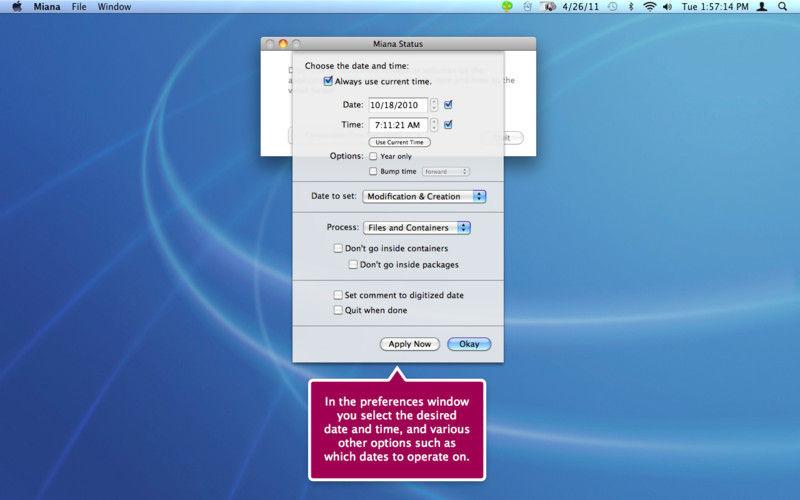Click the disk icon next to the date
Viewport: 800px width, 500px height.
tap(549, 7)
